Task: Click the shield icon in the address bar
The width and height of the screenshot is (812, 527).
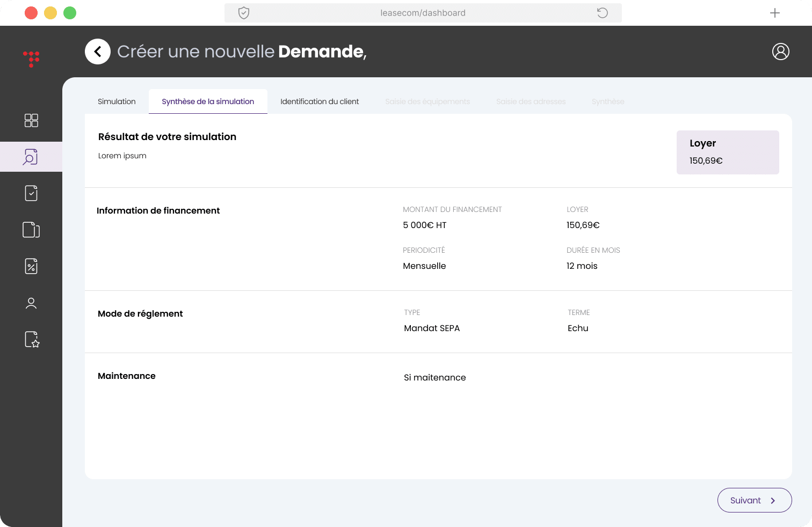Action: pos(244,12)
